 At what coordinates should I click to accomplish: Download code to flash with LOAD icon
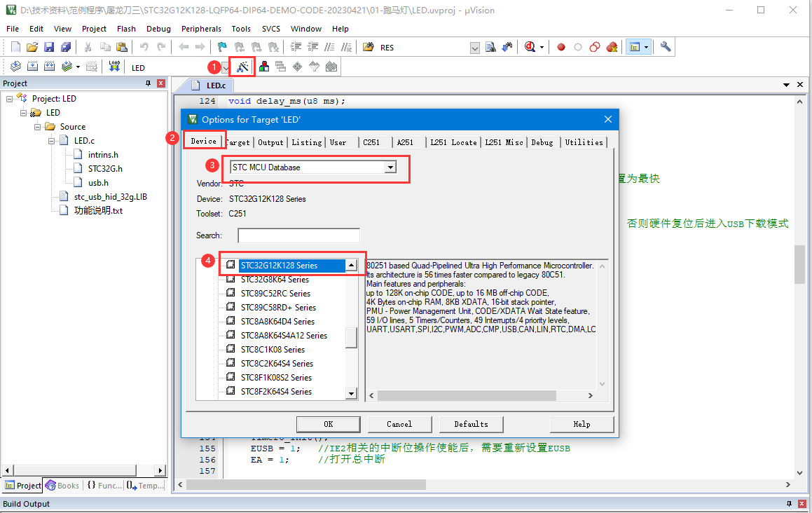114,67
